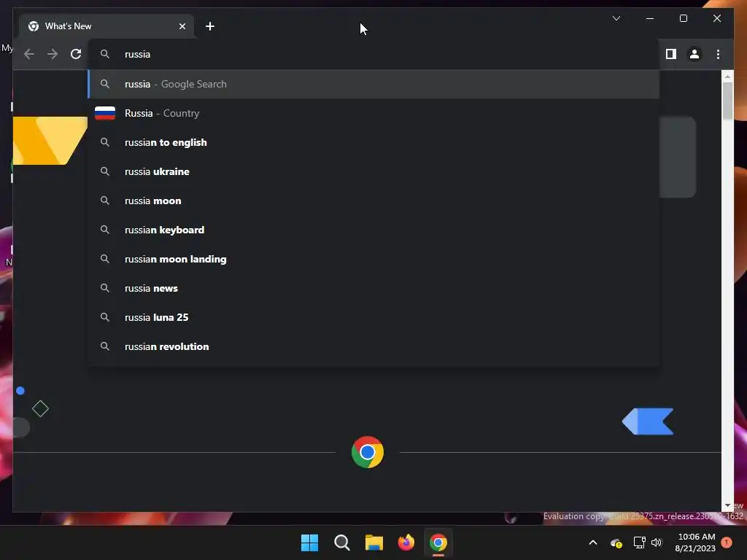Screen dimensions: 747x560
Task: Click the scrollbar down arrow
Action: tap(727, 505)
